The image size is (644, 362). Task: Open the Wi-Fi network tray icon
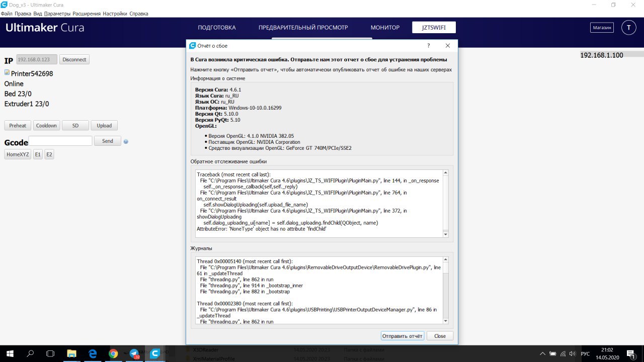[x=562, y=354]
